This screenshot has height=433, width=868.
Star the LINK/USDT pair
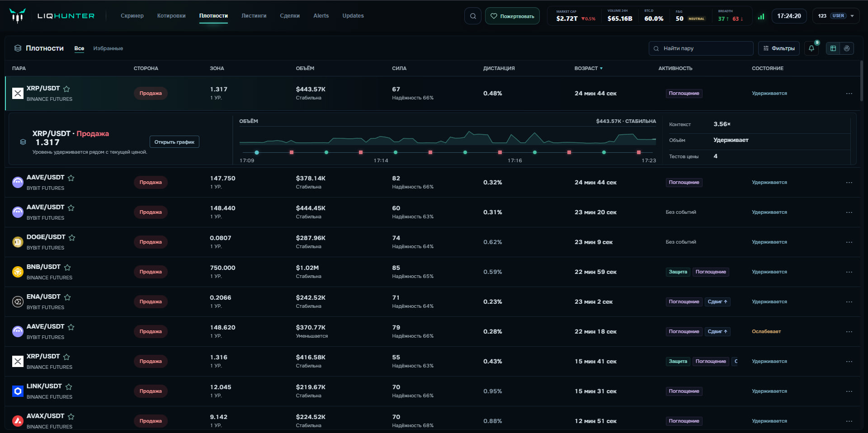click(x=69, y=386)
